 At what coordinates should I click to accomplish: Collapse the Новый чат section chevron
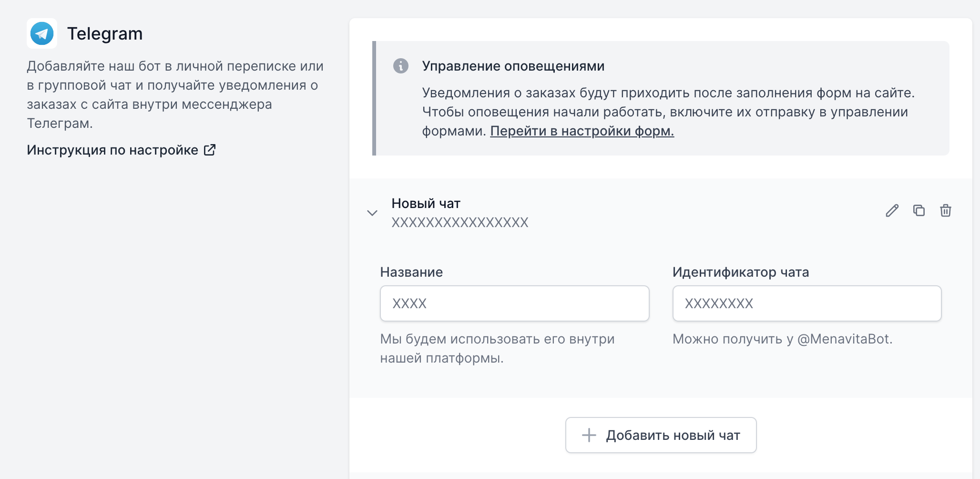click(372, 213)
